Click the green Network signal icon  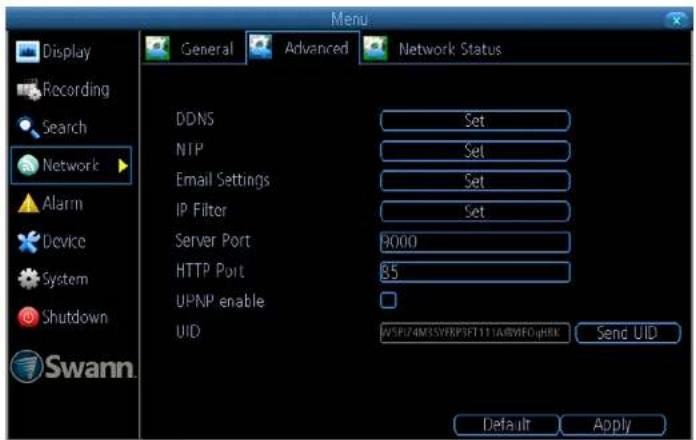[28, 166]
